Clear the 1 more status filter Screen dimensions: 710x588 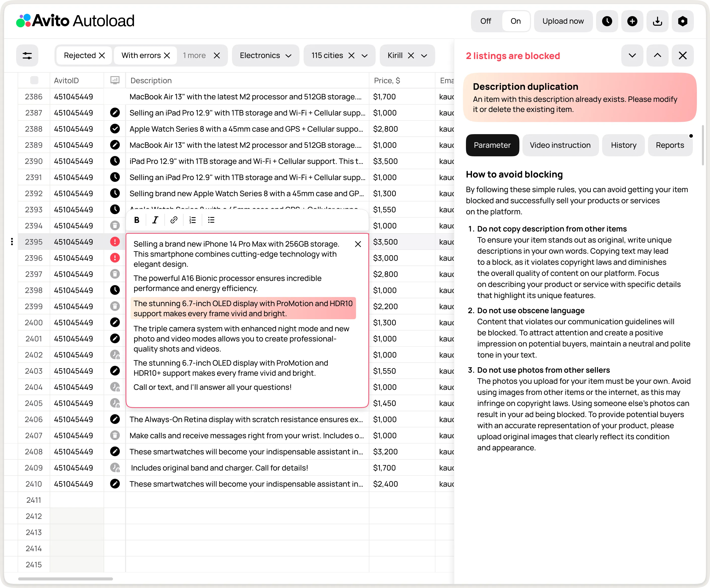[x=217, y=55]
